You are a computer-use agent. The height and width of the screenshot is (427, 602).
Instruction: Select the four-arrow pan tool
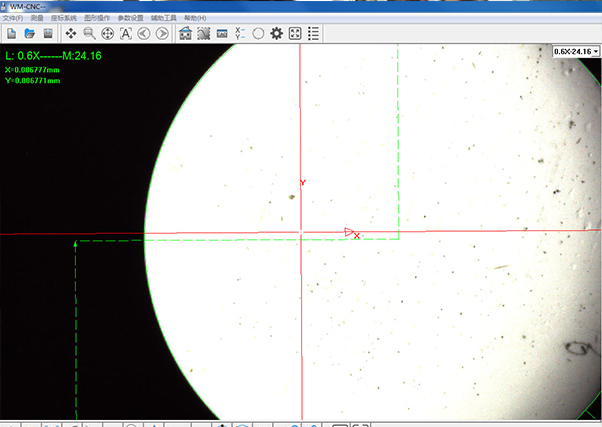pos(71,34)
